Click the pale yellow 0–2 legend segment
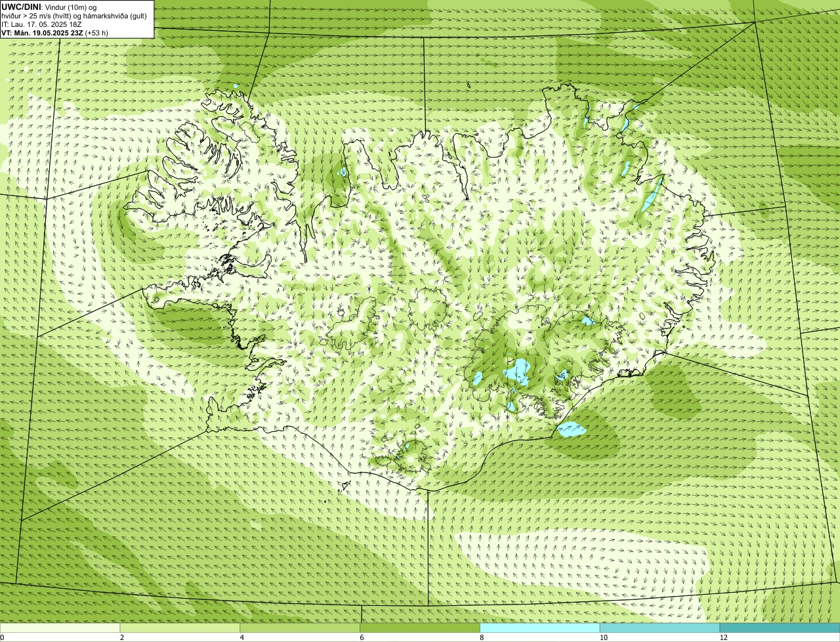Screen dimensions: 840x642 (x=60, y=628)
